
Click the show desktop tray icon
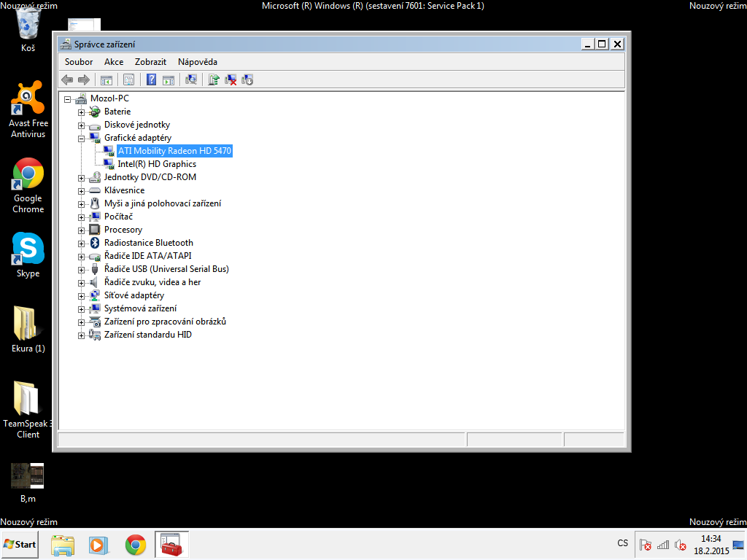[x=738, y=545]
